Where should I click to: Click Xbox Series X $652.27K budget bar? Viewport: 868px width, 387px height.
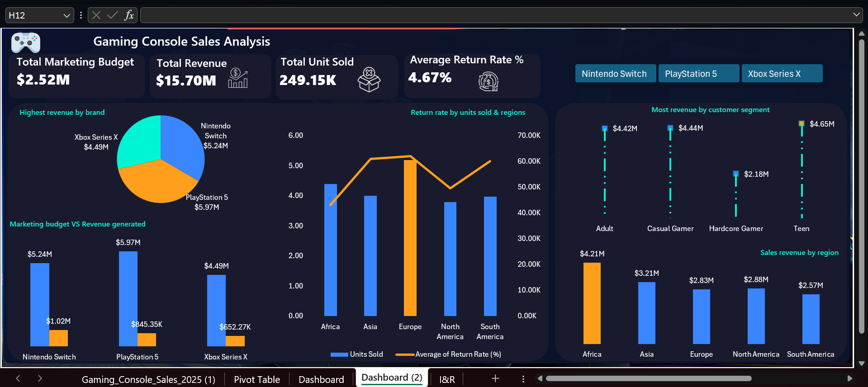click(x=235, y=341)
